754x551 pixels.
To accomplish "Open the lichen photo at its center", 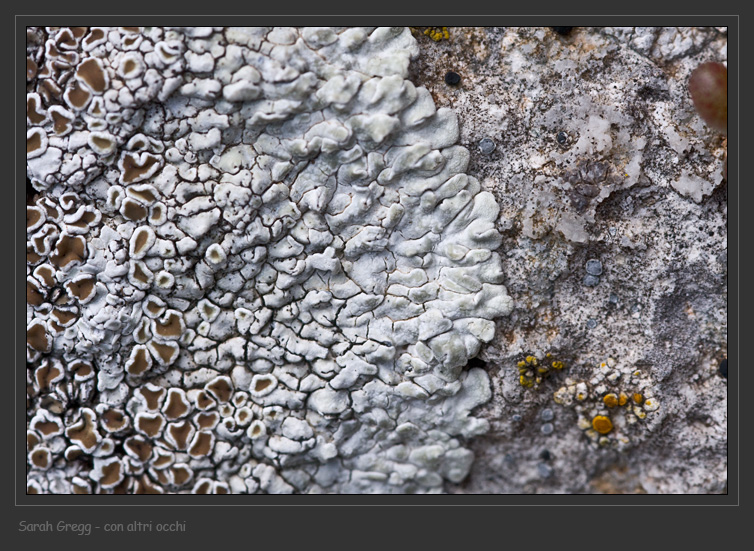I will [377, 260].
